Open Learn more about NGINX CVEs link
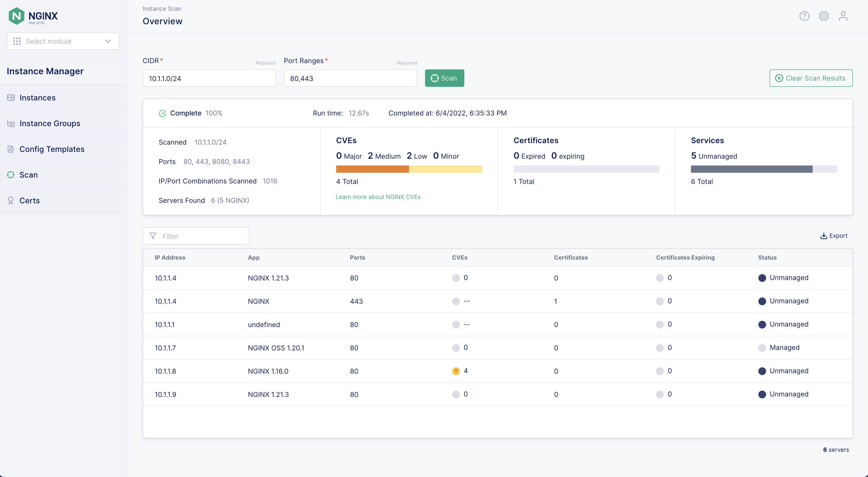868x477 pixels. tap(378, 197)
